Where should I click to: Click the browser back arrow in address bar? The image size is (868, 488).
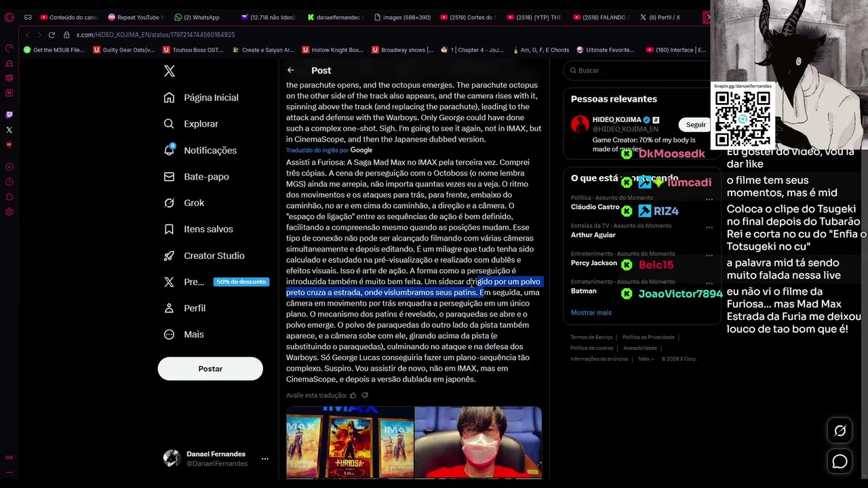click(27, 35)
